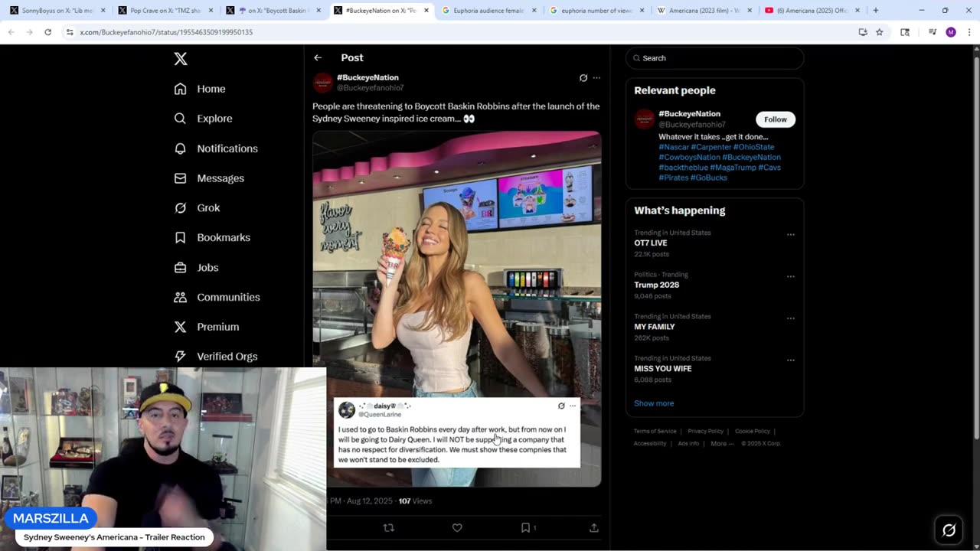Image resolution: width=980 pixels, height=551 pixels.
Task: Click the browser back arrow
Action: point(11,32)
